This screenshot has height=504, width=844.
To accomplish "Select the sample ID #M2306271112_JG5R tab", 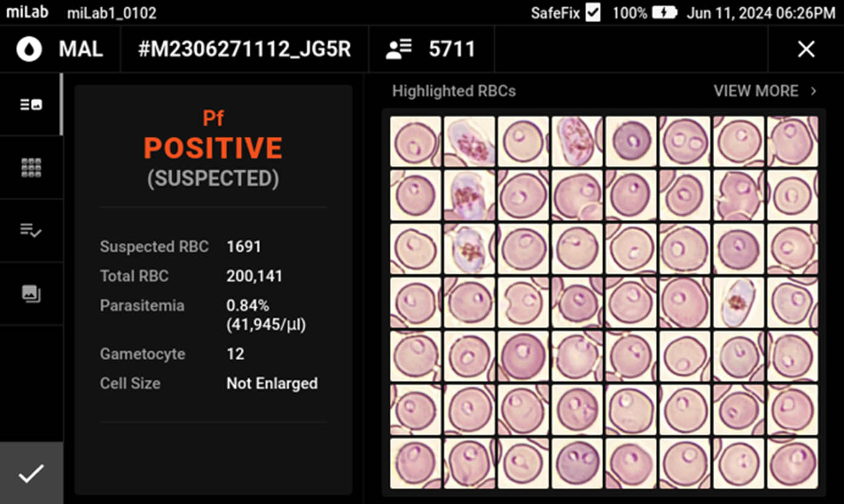I will [x=244, y=49].
